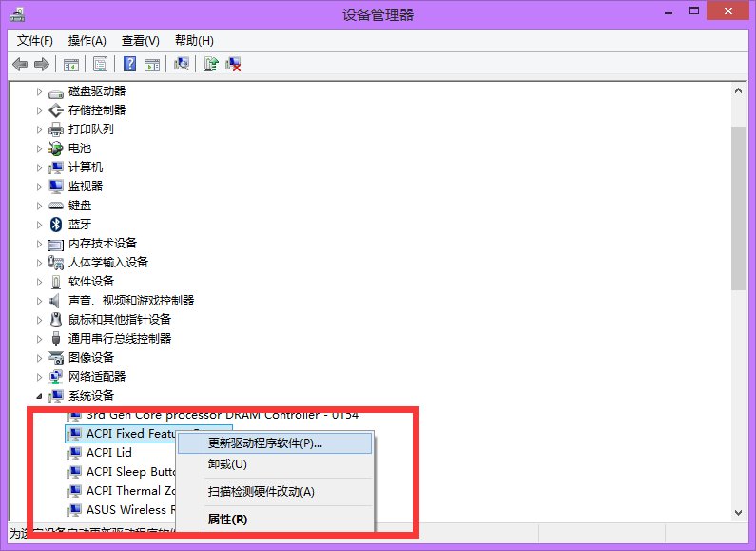Select the 鼠标和其他指针设备 mouse icon
The width and height of the screenshot is (756, 551).
[x=56, y=320]
